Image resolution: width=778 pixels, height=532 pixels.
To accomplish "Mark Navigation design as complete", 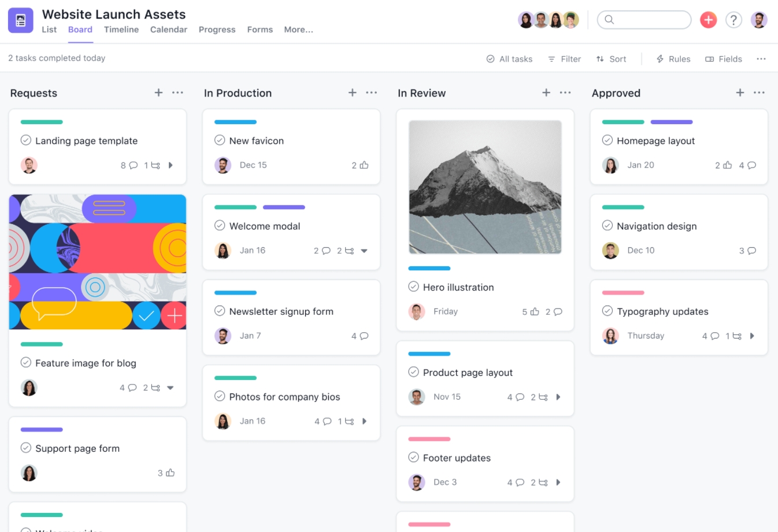I will pyautogui.click(x=607, y=226).
